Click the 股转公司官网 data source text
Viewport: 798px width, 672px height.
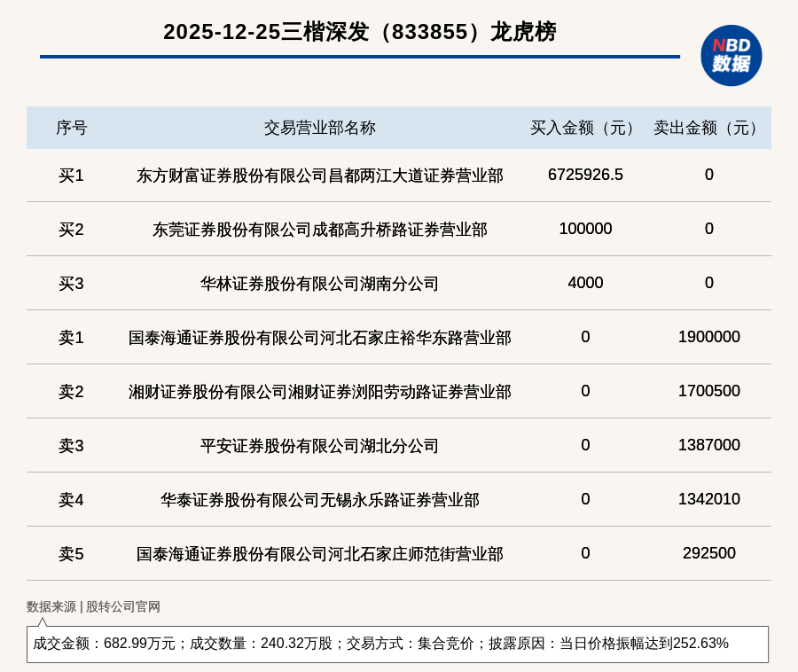[x=123, y=607]
